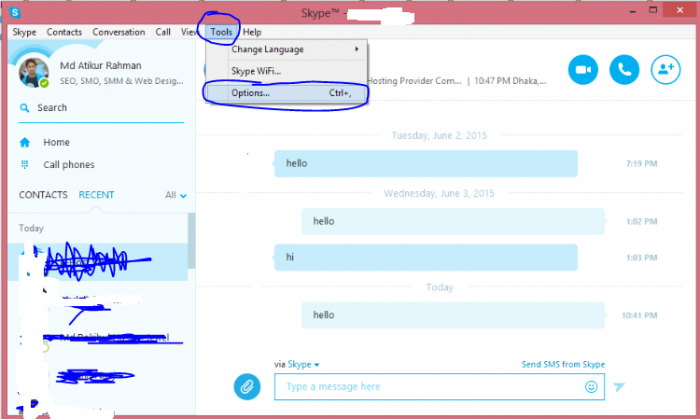
Task: Expand the All contacts filter dropdown
Action: coord(176,195)
